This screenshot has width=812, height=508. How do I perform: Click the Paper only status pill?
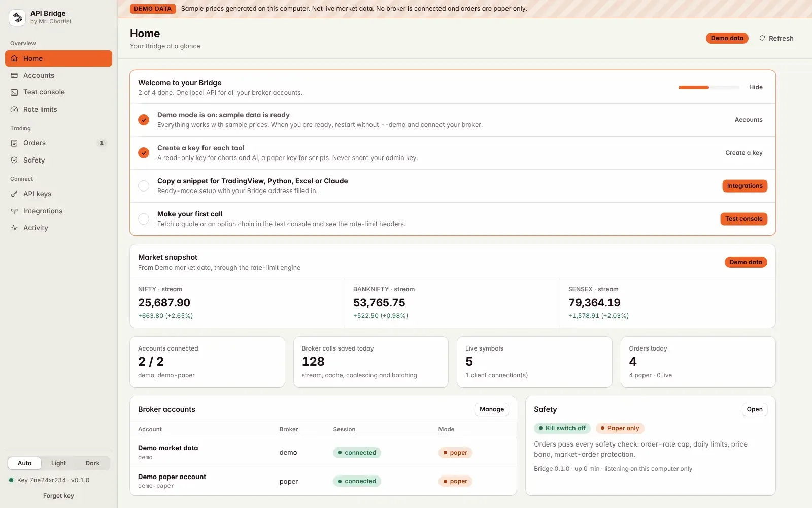click(x=620, y=428)
